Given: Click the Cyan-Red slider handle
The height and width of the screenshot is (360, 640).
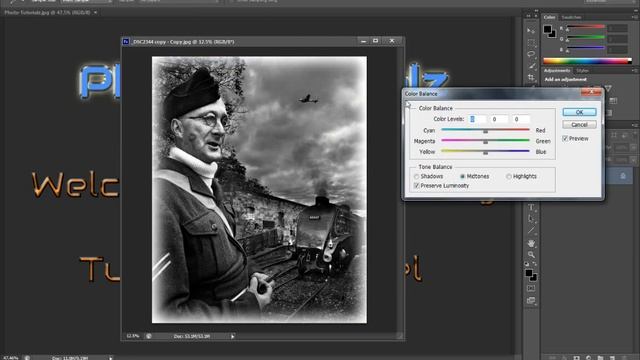Looking at the screenshot, I should tap(485, 131).
